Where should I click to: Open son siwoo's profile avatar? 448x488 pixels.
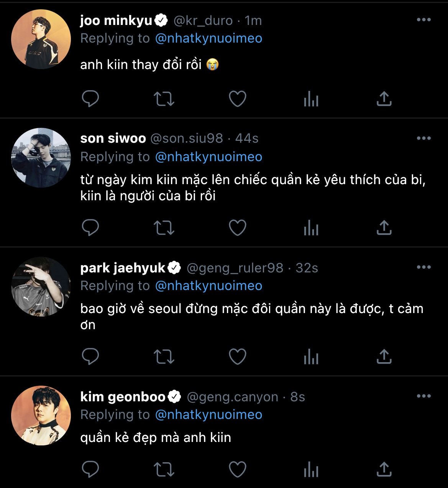coord(41,158)
